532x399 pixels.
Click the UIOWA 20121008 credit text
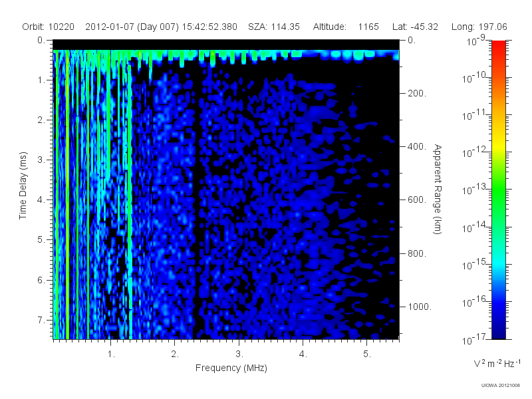tap(501, 385)
